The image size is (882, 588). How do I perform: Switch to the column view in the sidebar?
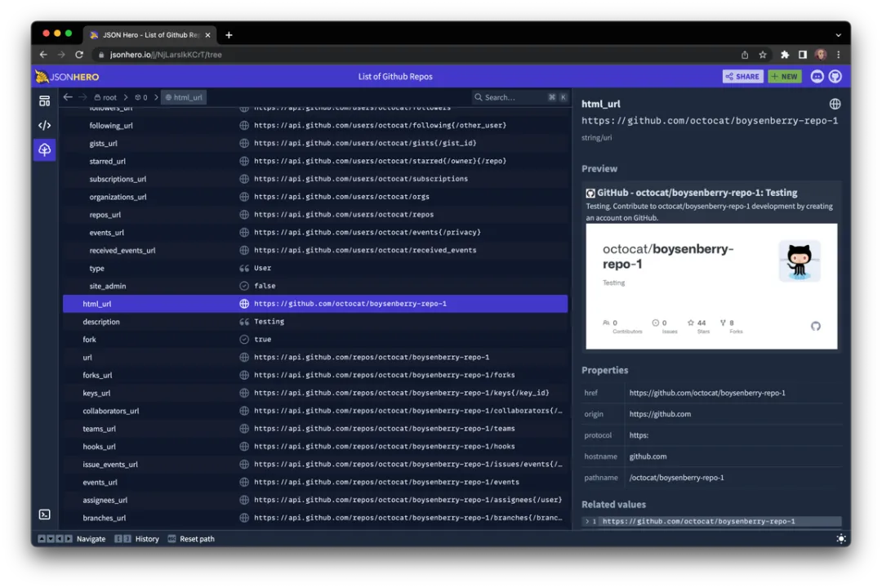point(44,100)
